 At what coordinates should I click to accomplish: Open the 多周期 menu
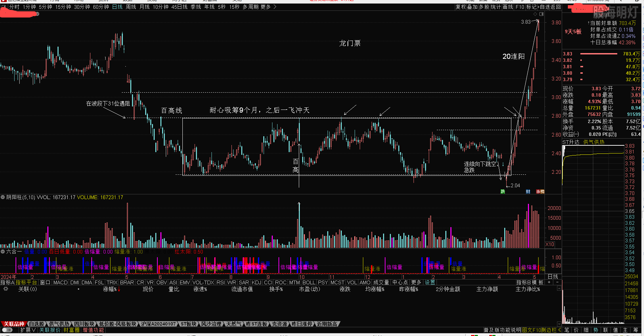tap(250, 7)
